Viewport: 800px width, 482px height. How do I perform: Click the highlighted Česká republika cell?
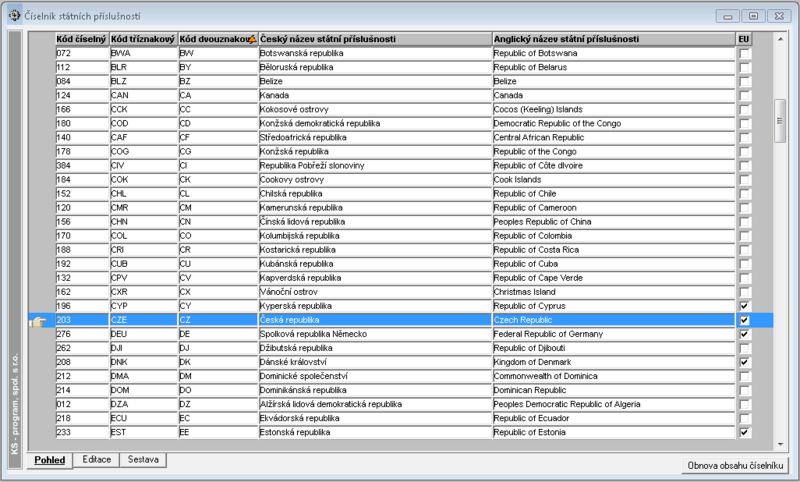click(x=375, y=320)
